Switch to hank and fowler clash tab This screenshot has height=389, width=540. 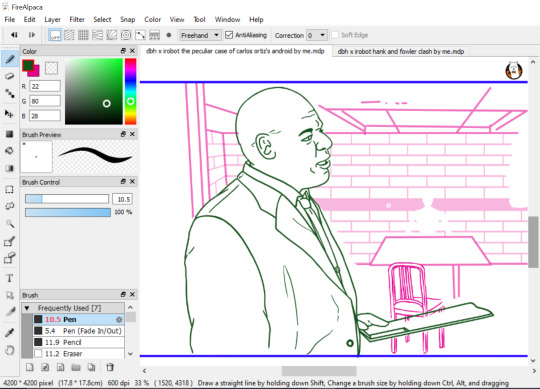401,52
